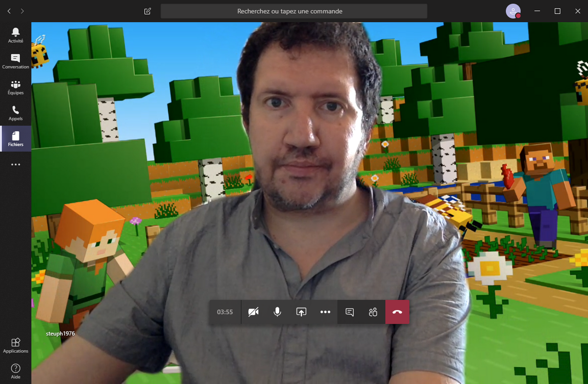Open Conversation in the sidebar
The width and height of the screenshot is (588, 384).
(16, 61)
